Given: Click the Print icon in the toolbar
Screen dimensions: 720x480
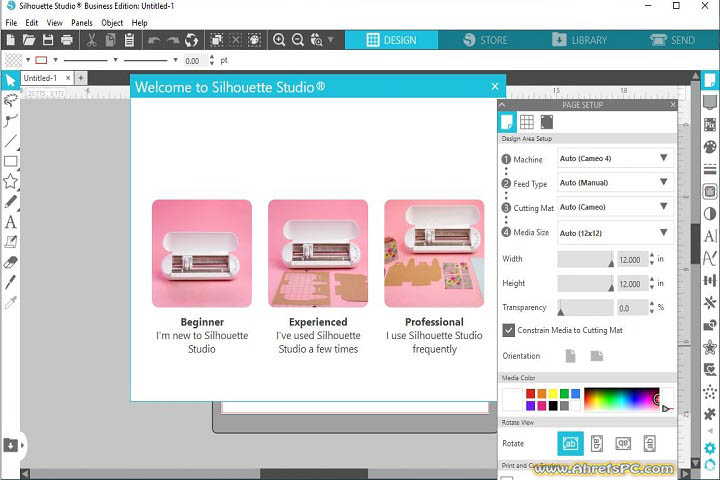Looking at the screenshot, I should pyautogui.click(x=67, y=40).
